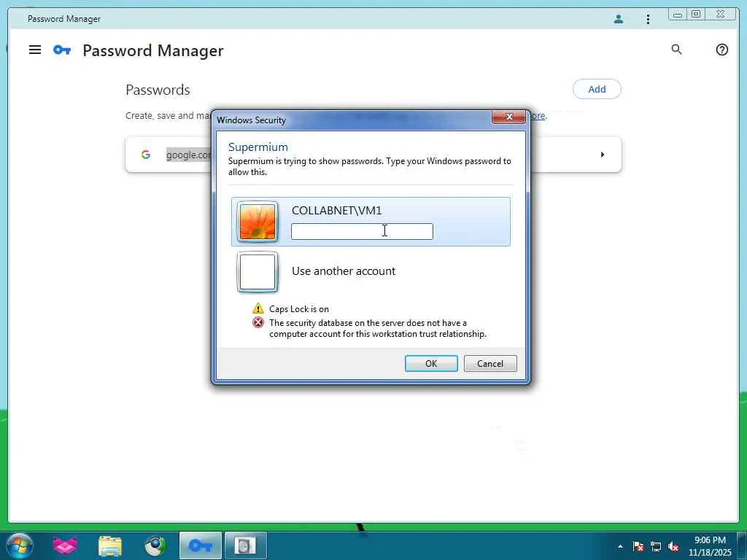
Task: Open the three-dot more options menu
Action: click(x=648, y=19)
